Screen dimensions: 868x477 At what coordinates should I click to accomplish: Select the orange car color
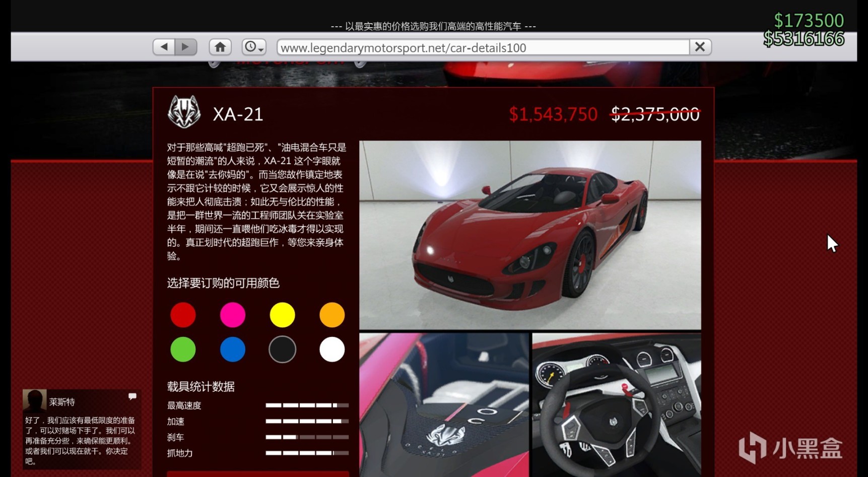[332, 315]
